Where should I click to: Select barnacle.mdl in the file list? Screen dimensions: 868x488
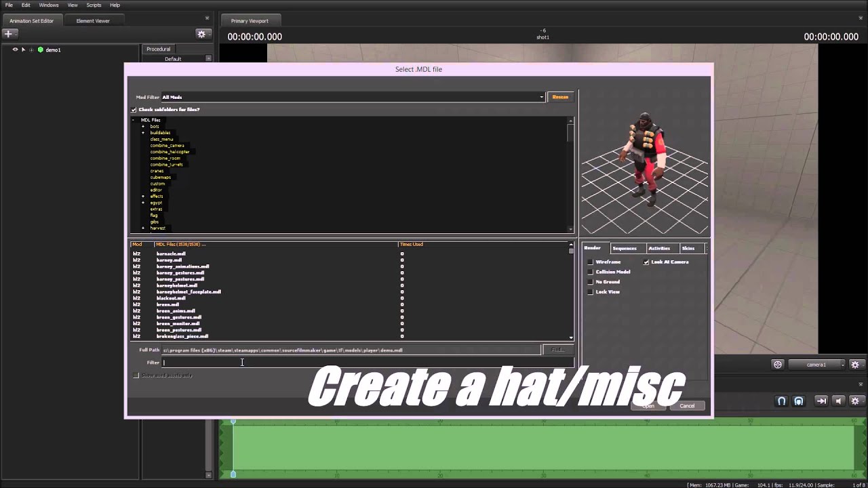click(x=171, y=253)
